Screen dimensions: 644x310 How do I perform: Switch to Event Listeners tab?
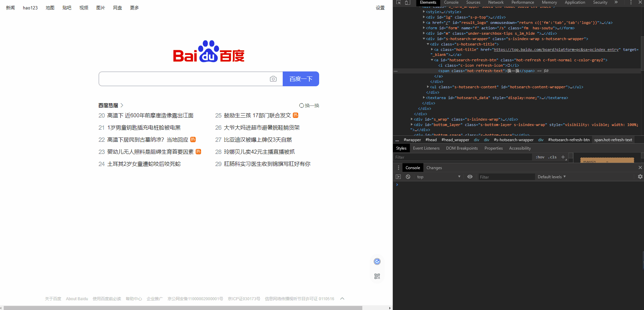pos(426,148)
